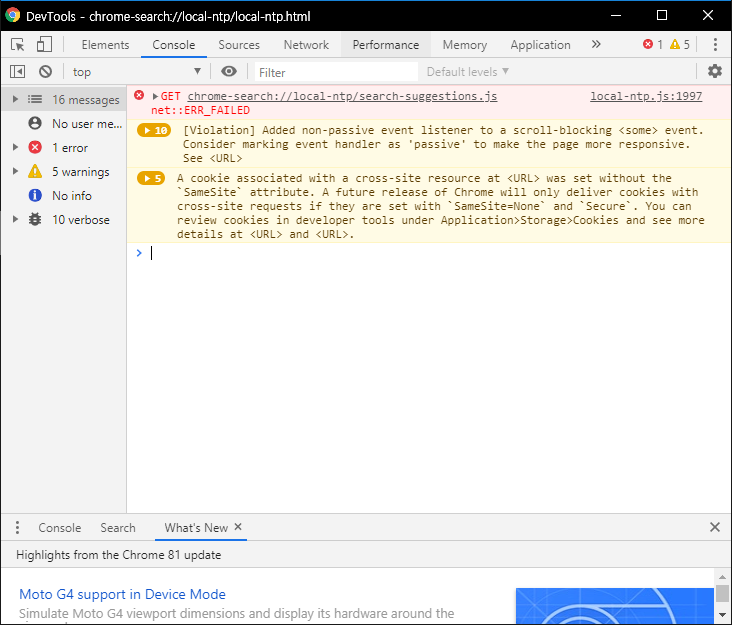732x625 pixels.
Task: Open the Sources tab
Action: 239,45
